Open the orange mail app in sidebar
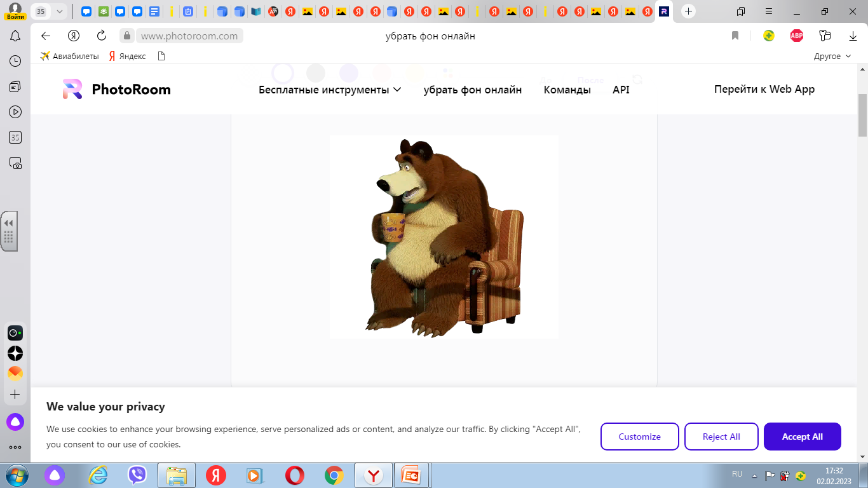 15,374
